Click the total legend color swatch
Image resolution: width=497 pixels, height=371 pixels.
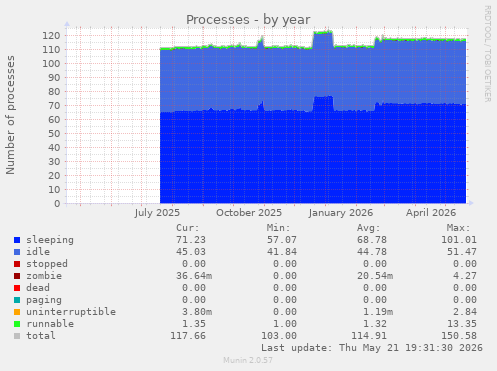pos(17,336)
